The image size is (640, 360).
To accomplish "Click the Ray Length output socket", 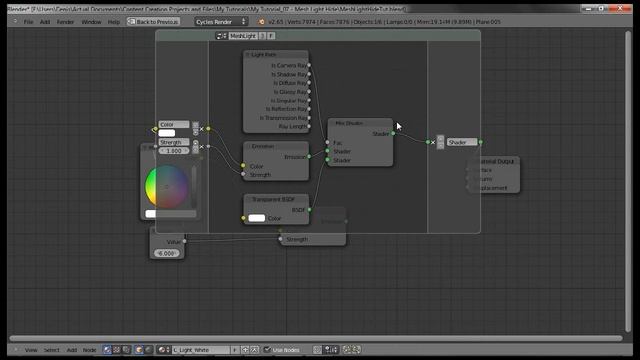I will [309, 127].
